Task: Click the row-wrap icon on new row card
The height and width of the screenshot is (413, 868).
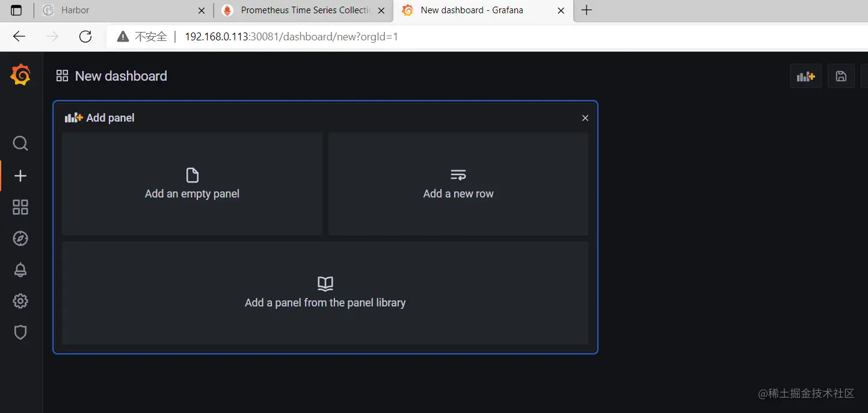Action: 458,175
